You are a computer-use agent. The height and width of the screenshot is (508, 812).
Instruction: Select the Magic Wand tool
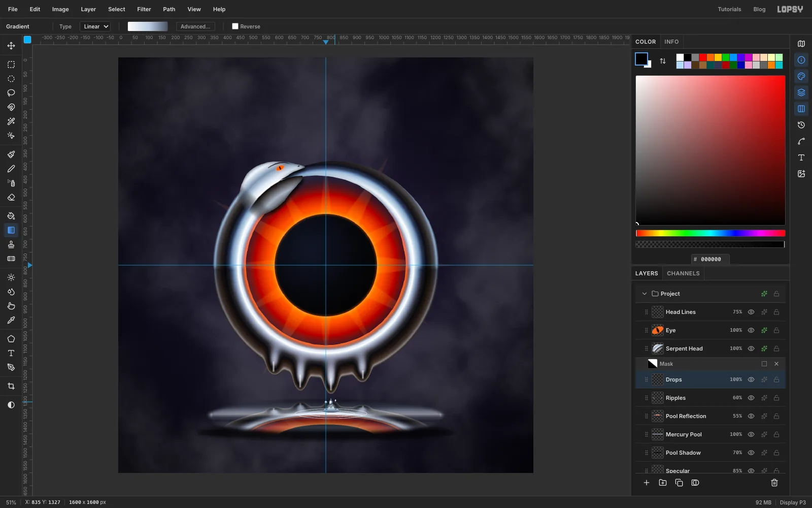point(11,121)
